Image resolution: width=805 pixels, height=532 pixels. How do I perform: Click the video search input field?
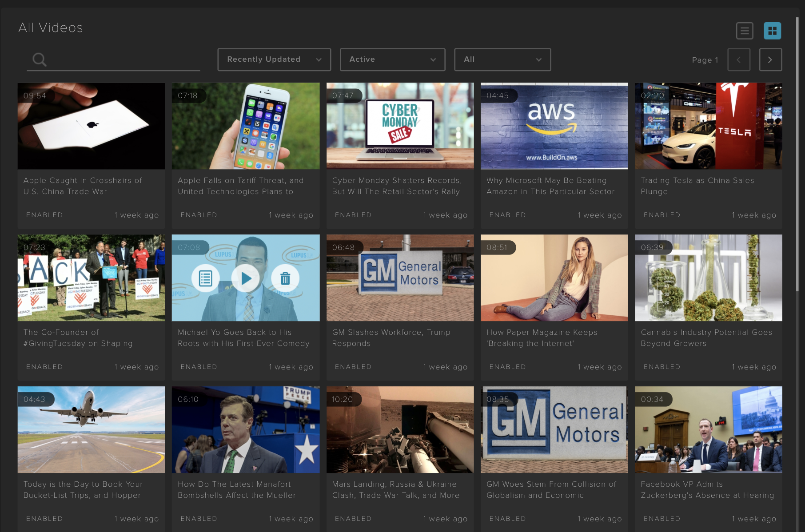[113, 60]
